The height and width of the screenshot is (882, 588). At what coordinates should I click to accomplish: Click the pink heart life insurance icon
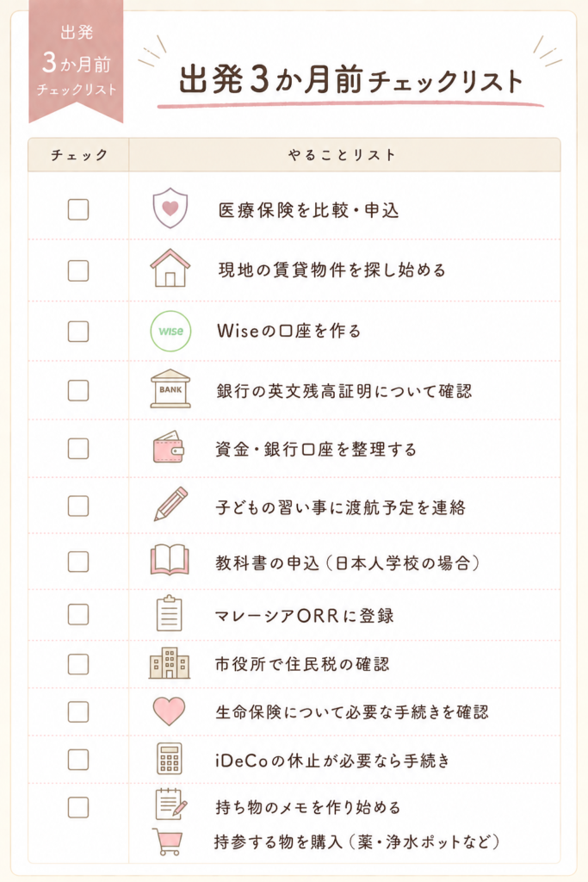170,711
